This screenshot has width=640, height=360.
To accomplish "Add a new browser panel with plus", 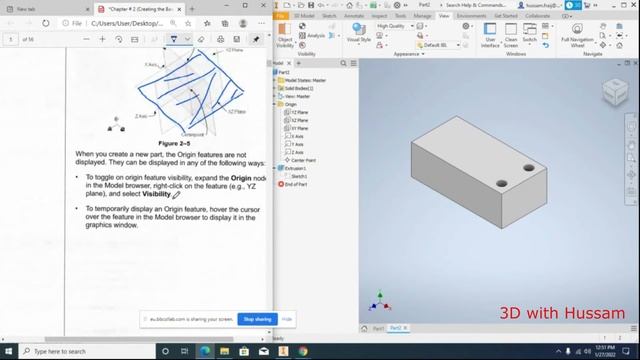I will pos(298,63).
